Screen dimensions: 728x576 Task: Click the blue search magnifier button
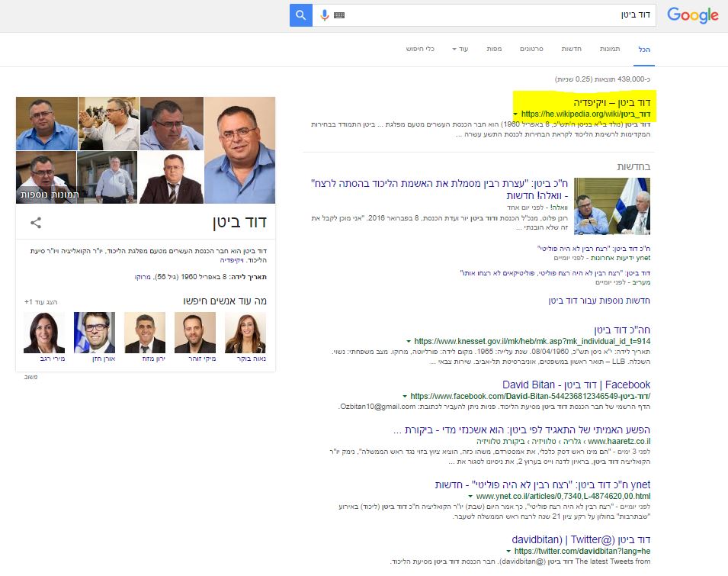301,15
